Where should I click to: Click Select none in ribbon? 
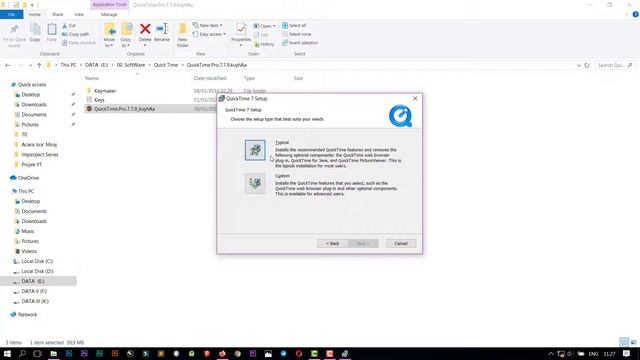[x=296, y=34]
